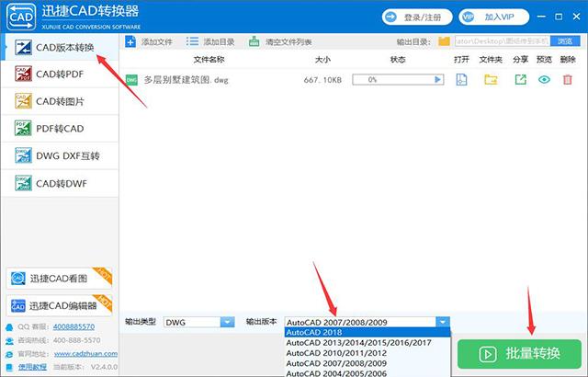Image resolution: width=588 pixels, height=377 pixels.
Task: Click the 使用教程 book icon
Action: [9, 367]
